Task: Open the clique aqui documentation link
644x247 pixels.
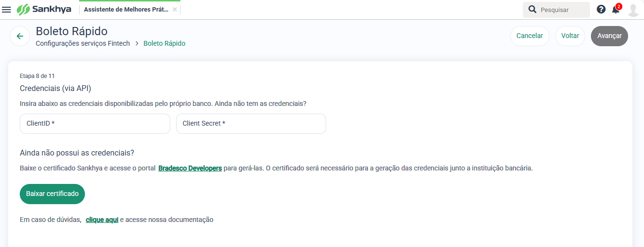Action: (102, 220)
